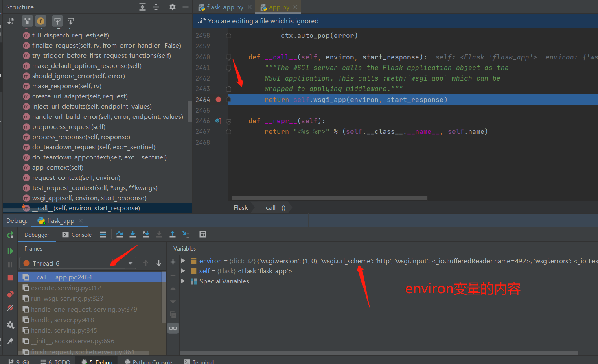Resume the program execution
598x364 pixels.
tap(10, 251)
